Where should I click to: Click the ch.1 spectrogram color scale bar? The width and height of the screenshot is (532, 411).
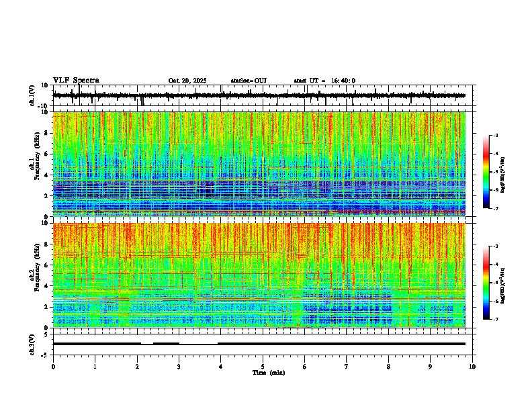pos(486,172)
